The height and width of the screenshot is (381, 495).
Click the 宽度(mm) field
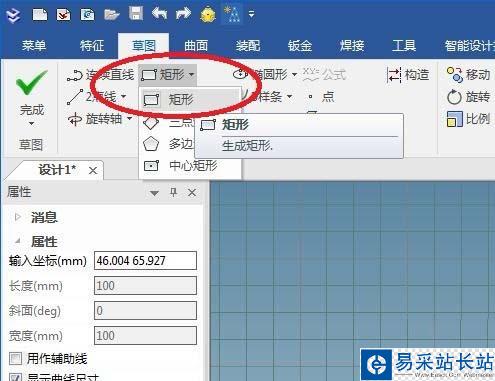(145, 335)
